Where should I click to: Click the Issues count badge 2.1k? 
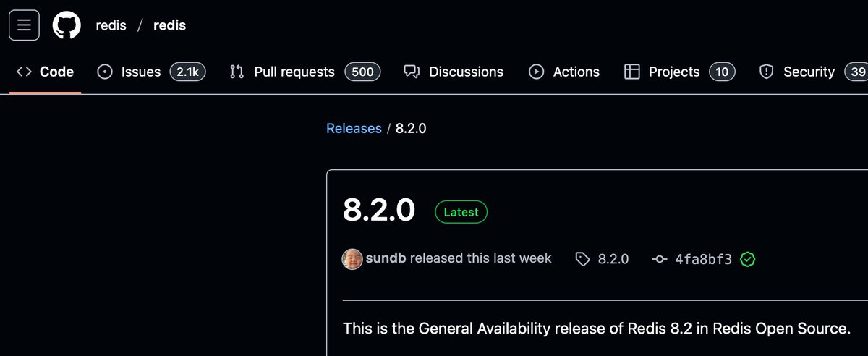[x=188, y=72]
